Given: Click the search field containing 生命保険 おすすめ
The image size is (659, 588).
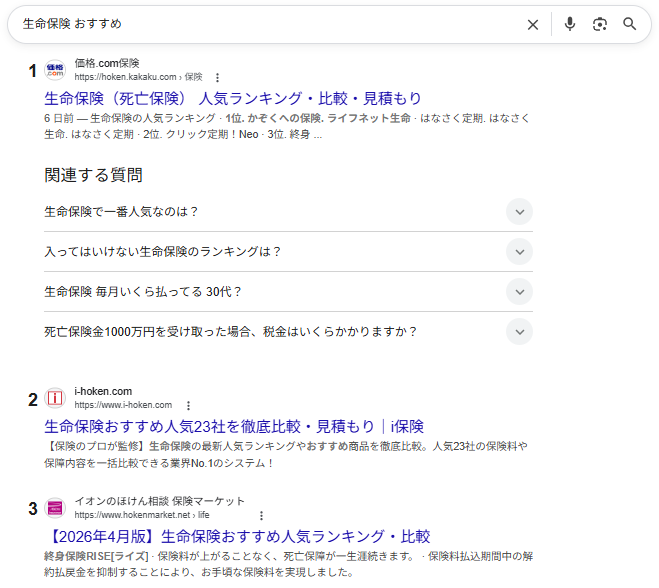Looking at the screenshot, I should [x=260, y=24].
